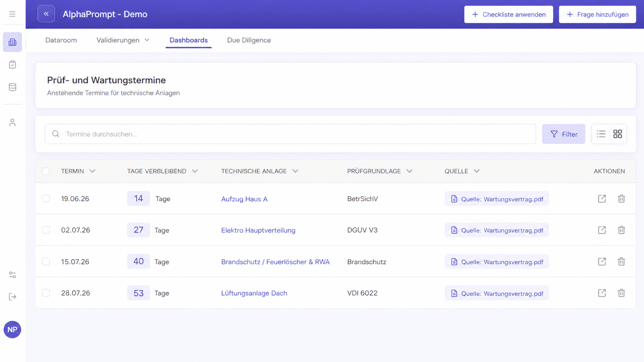Image resolution: width=644 pixels, height=362 pixels.
Task: Click the Brandschutz Prüfgrundlage cell
Action: pos(367,262)
